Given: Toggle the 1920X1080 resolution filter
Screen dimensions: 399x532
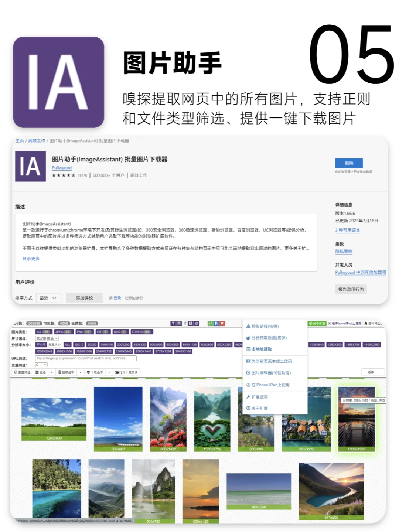Looking at the screenshot, I should [84, 351].
